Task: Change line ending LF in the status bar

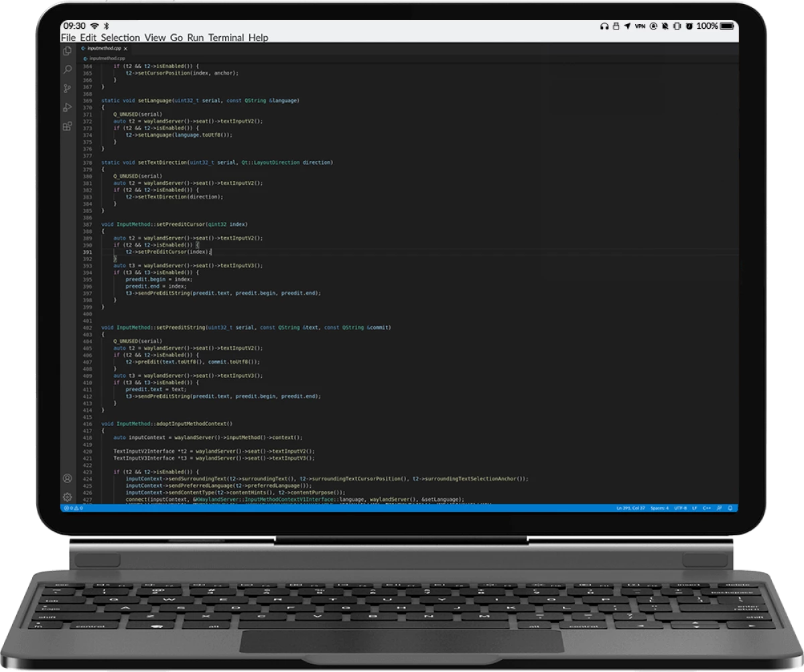Action: click(695, 508)
